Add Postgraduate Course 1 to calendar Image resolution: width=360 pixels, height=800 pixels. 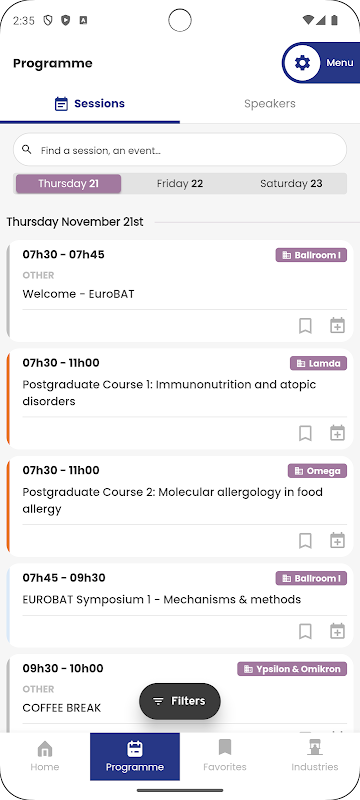pos(337,433)
